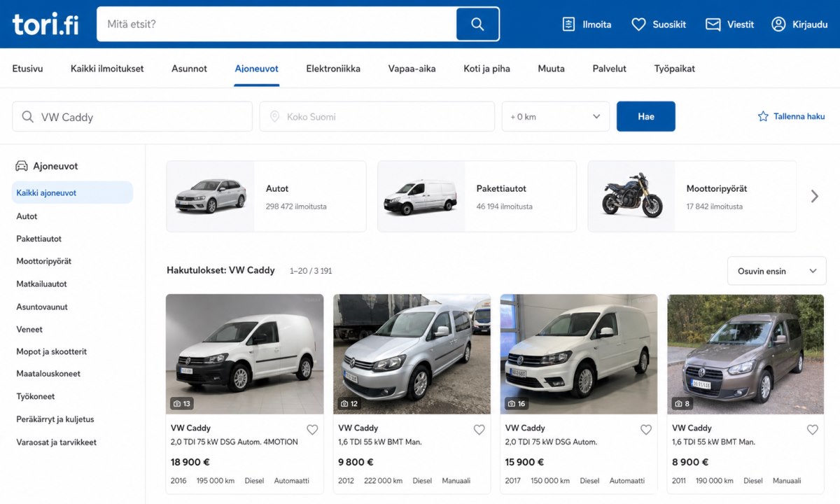
Task: Open the Kaikki ilmoitukset tab
Action: coord(107,69)
